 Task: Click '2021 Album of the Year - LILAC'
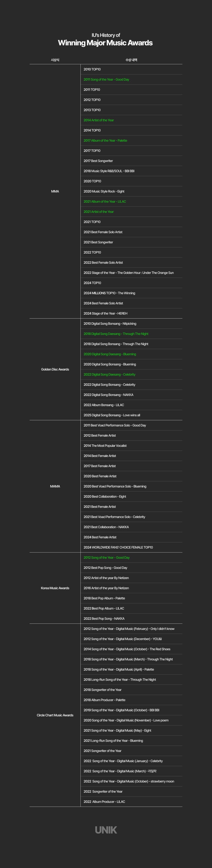(x=105, y=202)
